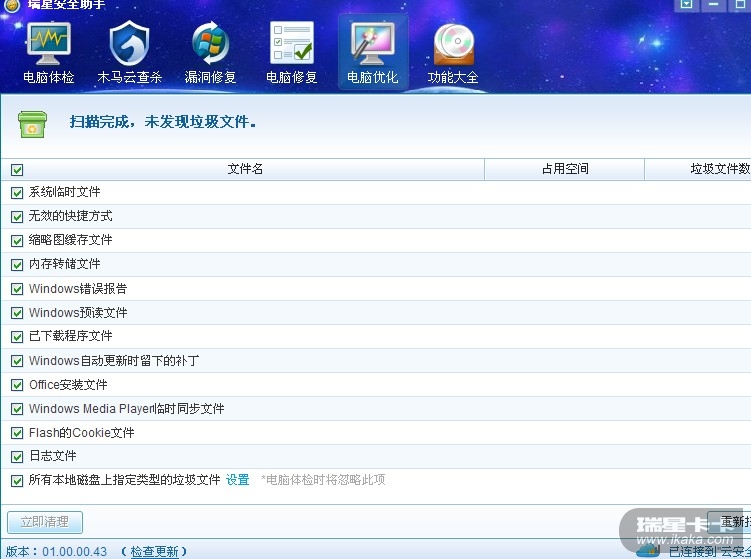Toggle the 内存转储文件 checkbox
Image resolution: width=751 pixels, height=559 pixels.
click(17, 265)
